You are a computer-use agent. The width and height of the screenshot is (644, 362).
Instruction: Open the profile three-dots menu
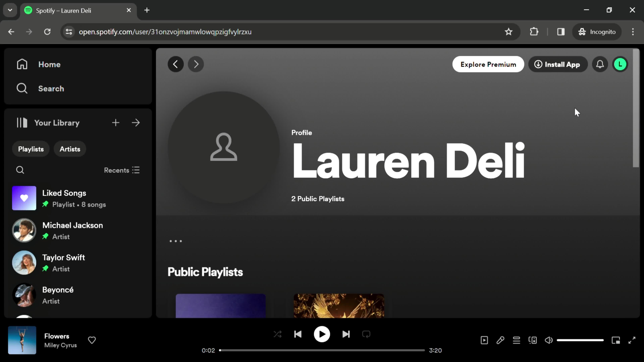(176, 241)
